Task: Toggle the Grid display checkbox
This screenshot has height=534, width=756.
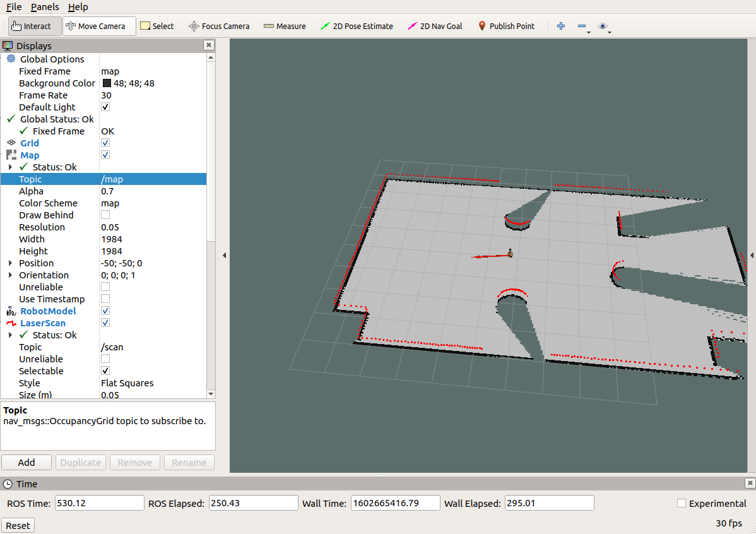Action: pos(105,143)
